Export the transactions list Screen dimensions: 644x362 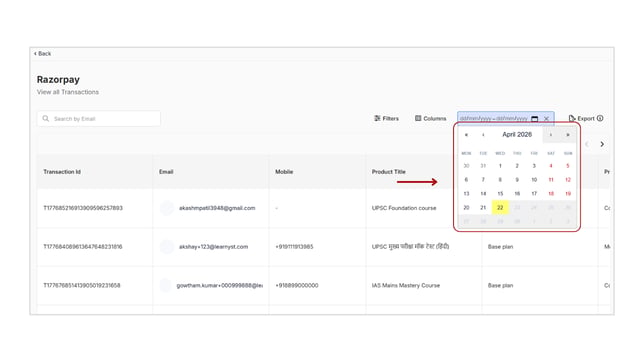pos(582,118)
